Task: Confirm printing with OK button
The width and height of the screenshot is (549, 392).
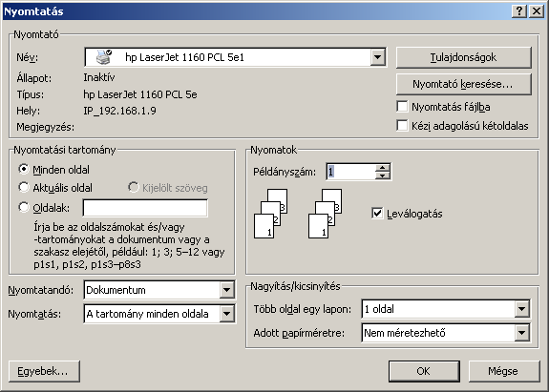Action: click(x=424, y=371)
